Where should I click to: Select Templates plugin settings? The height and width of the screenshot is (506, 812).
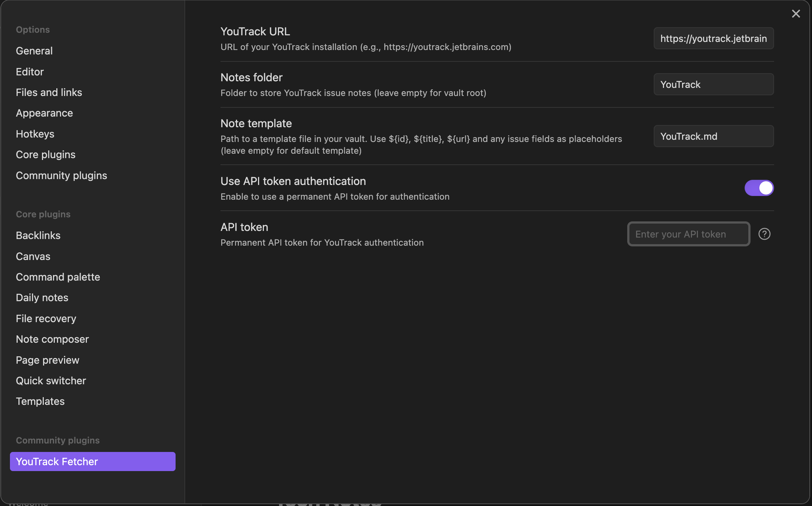click(40, 401)
